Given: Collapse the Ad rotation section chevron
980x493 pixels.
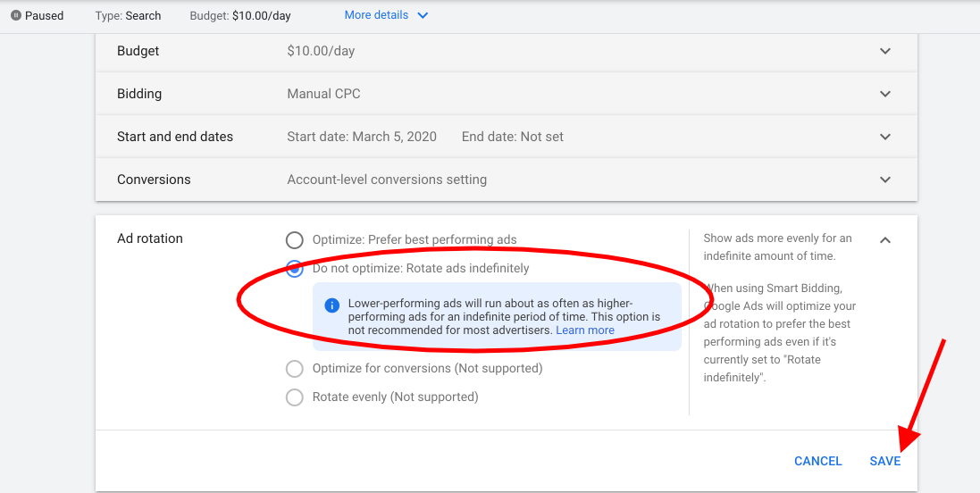Looking at the screenshot, I should (x=885, y=240).
